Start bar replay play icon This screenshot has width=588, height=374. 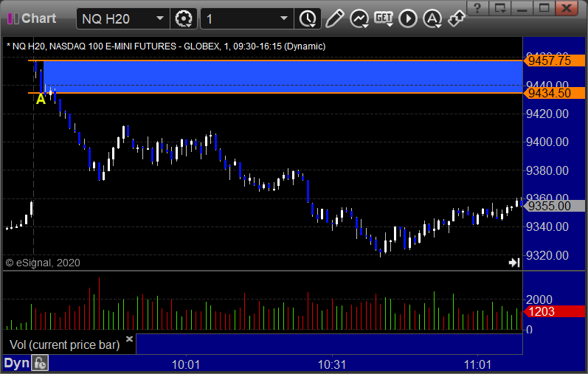(x=408, y=18)
